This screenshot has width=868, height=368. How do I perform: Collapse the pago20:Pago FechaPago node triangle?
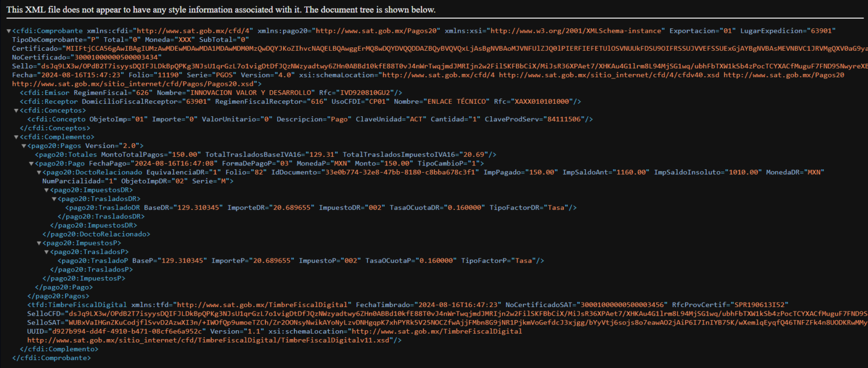31,164
